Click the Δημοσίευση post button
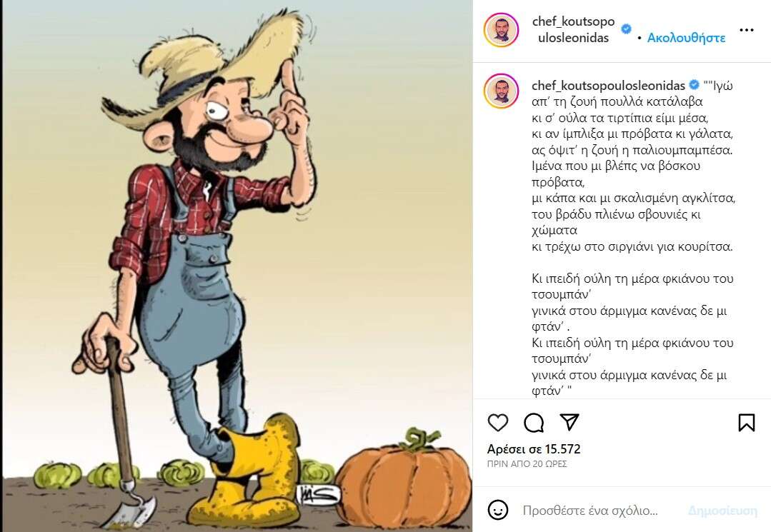The image size is (771, 532). pos(723,511)
